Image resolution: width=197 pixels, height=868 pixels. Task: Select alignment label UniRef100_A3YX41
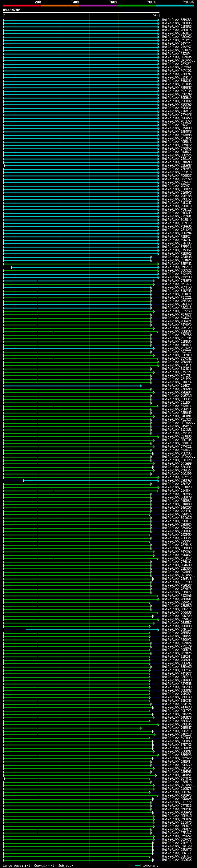177,67
